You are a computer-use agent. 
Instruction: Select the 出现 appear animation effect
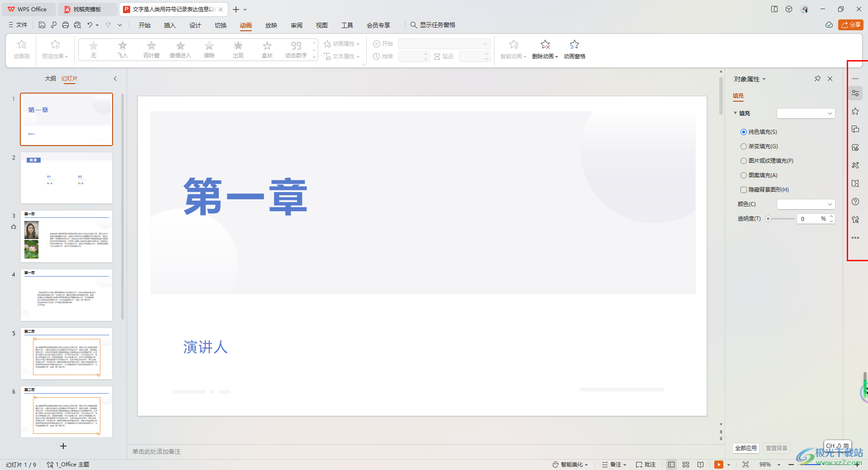(x=238, y=50)
